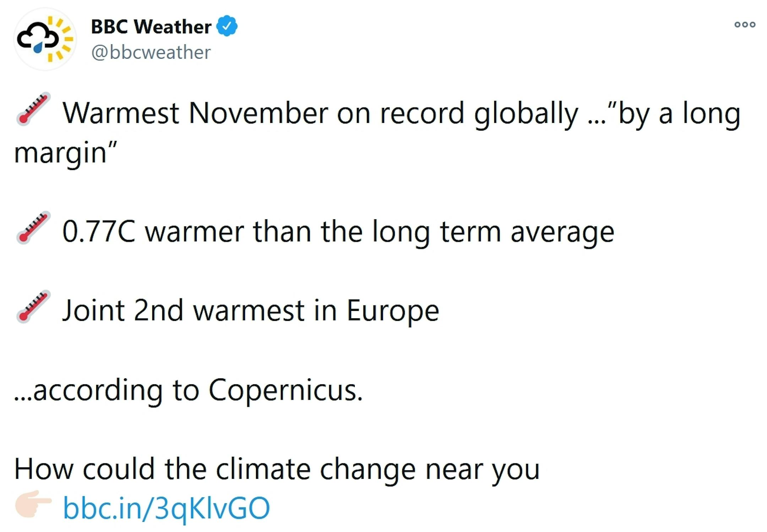Click the "0.77C" temperature value
767x532 pixels.
[99, 232]
